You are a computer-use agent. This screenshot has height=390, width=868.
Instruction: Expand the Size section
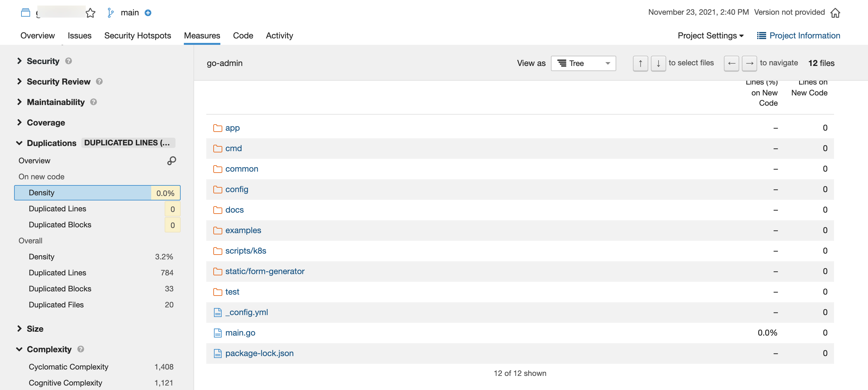(35, 329)
